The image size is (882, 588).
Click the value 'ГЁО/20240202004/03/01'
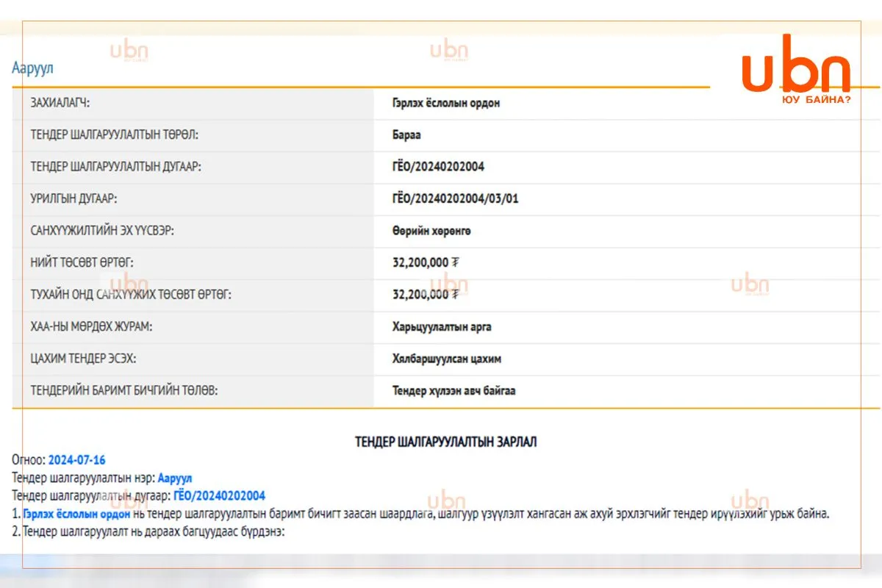pyautogui.click(x=456, y=198)
